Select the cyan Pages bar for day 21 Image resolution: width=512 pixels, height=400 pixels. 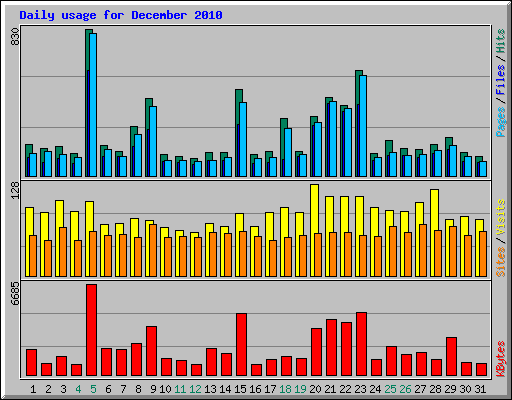pyautogui.click(x=333, y=139)
